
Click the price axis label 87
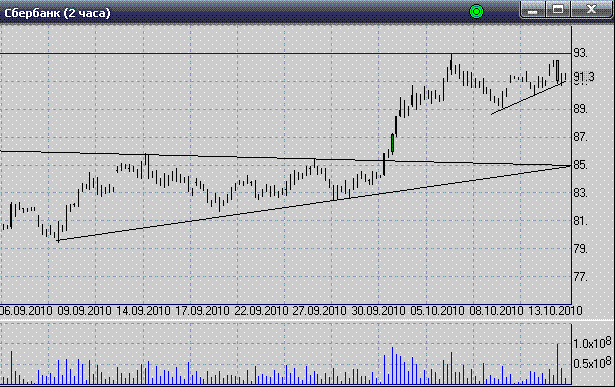coord(580,137)
